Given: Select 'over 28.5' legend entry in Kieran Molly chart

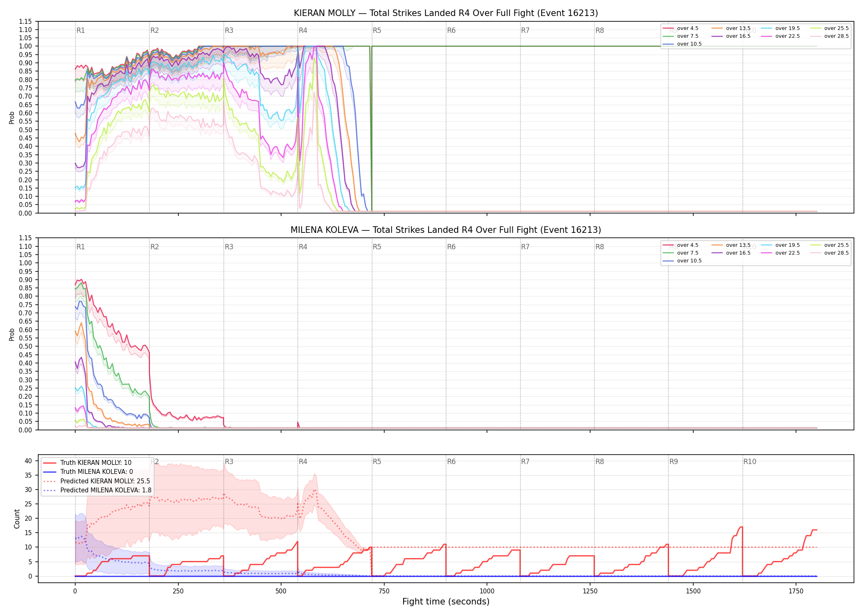Looking at the screenshot, I should coord(829,36).
